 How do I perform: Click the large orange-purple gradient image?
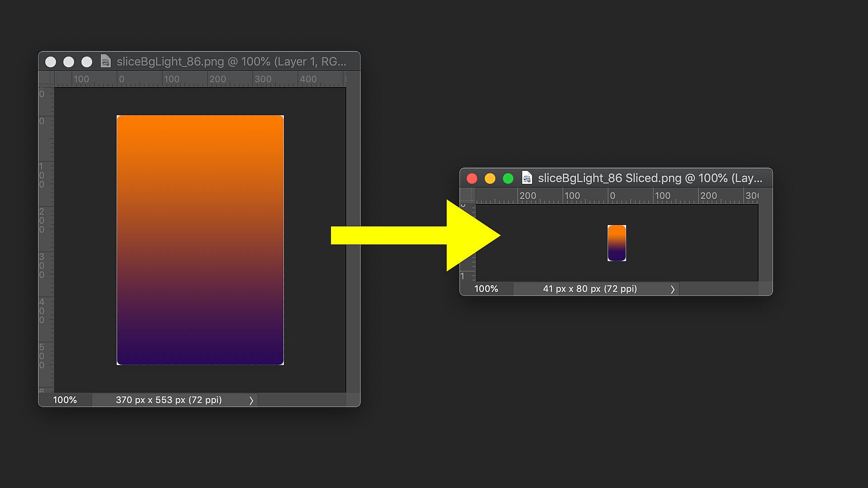(x=200, y=240)
